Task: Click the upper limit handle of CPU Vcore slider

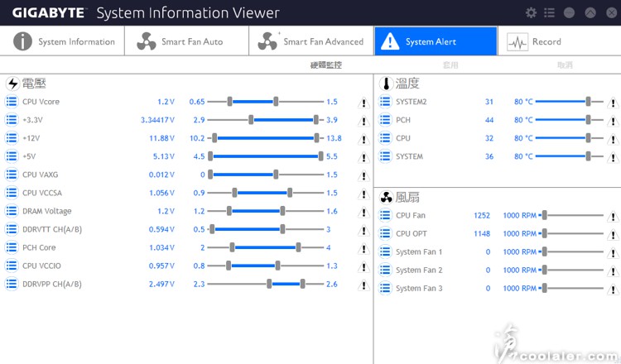Action: (276, 102)
